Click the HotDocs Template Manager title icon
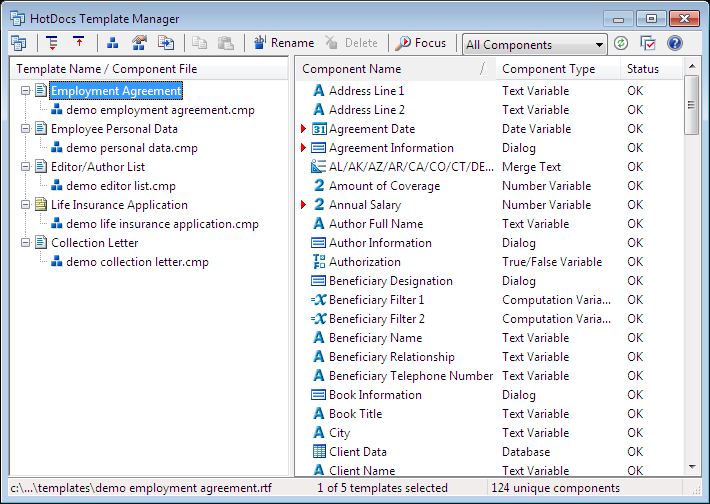The width and height of the screenshot is (710, 504). pyautogui.click(x=18, y=19)
